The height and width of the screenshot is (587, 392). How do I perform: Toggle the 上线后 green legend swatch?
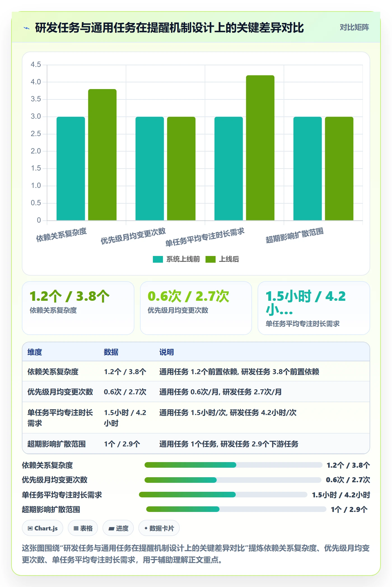click(210, 259)
